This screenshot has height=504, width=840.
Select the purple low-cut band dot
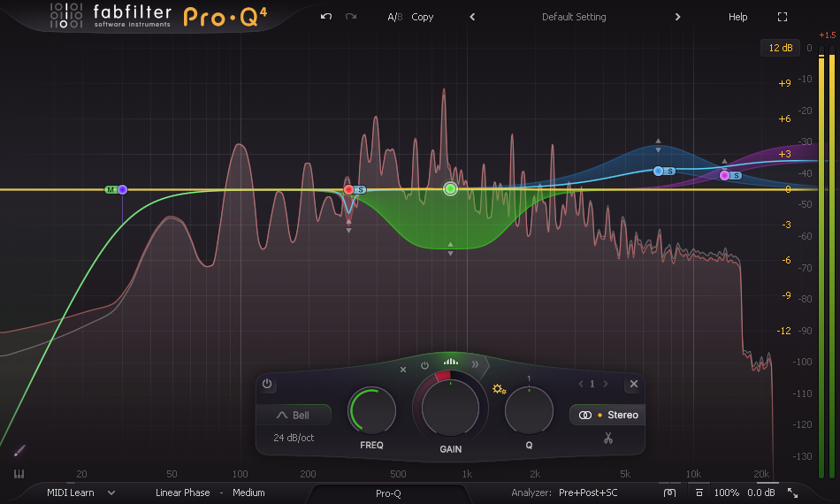tap(123, 189)
